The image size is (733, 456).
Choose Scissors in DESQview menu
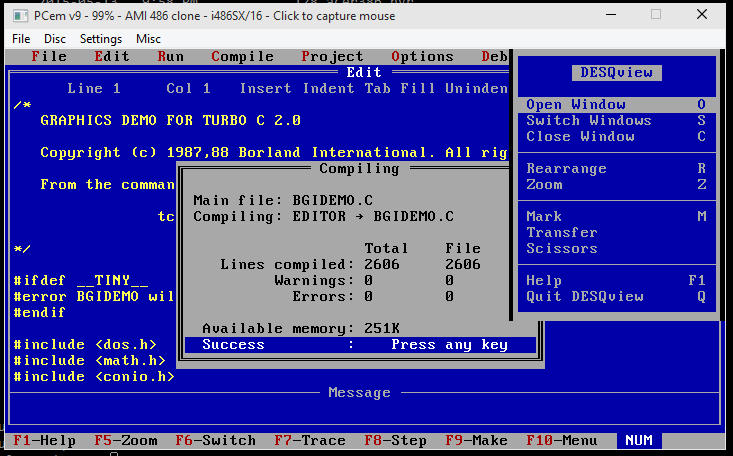click(617, 248)
